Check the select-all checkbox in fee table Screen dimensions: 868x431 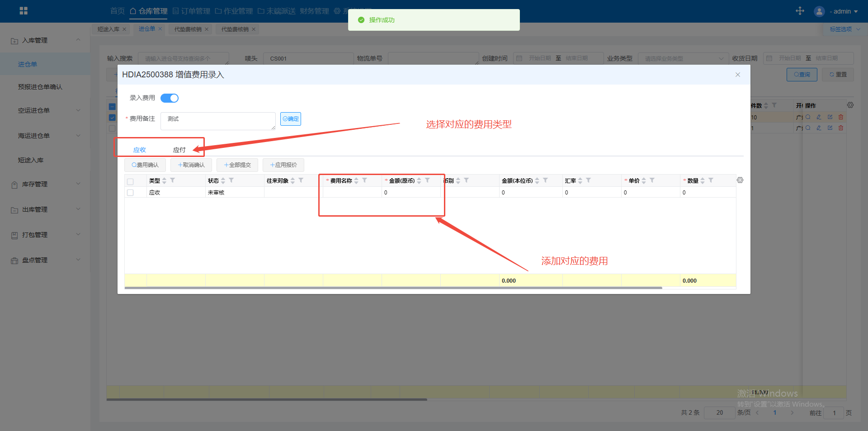[131, 181]
